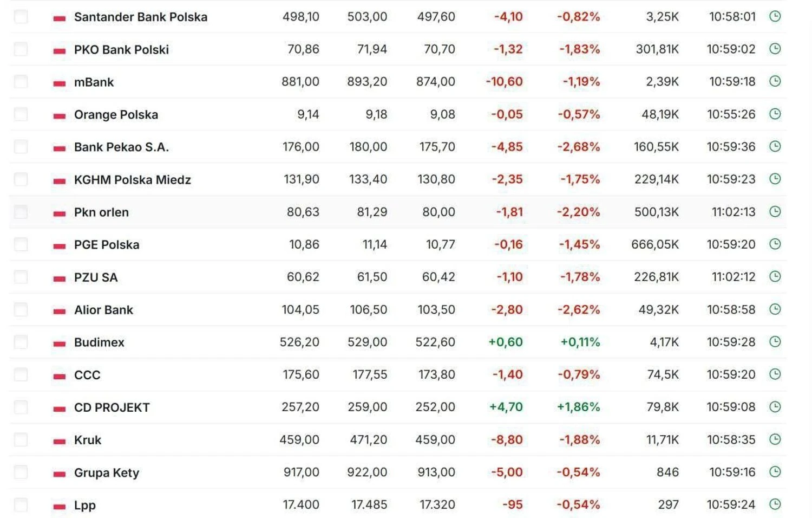Tick the checkbox for PKO Bank Polski
This screenshot has height=518, width=812.
[21, 49]
